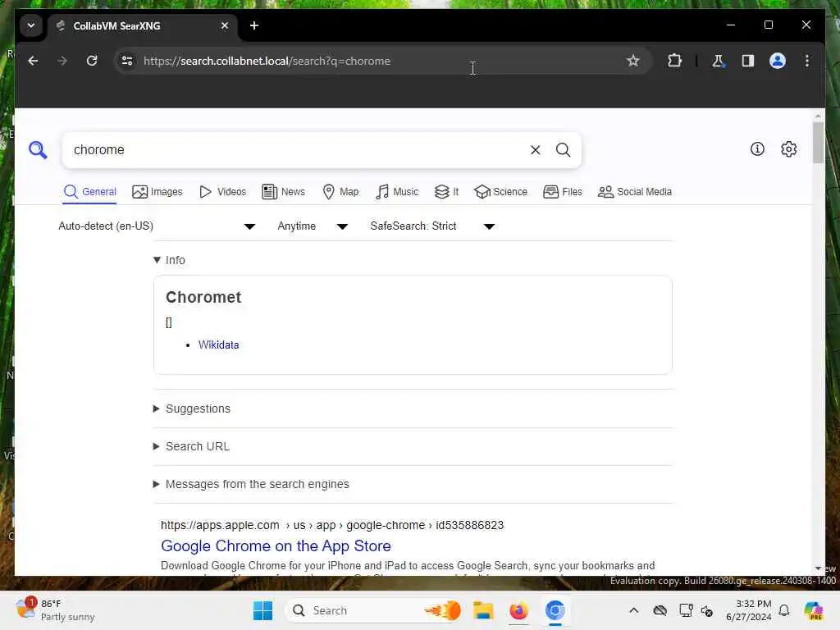Click the browser forward arrow
The width and height of the screenshot is (840, 630).
click(62, 61)
